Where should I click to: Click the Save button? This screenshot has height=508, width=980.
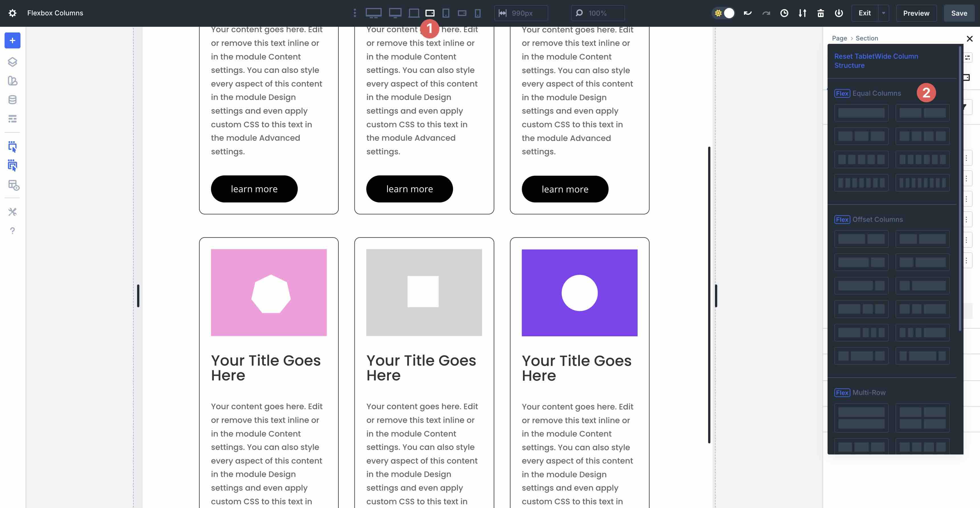click(959, 13)
